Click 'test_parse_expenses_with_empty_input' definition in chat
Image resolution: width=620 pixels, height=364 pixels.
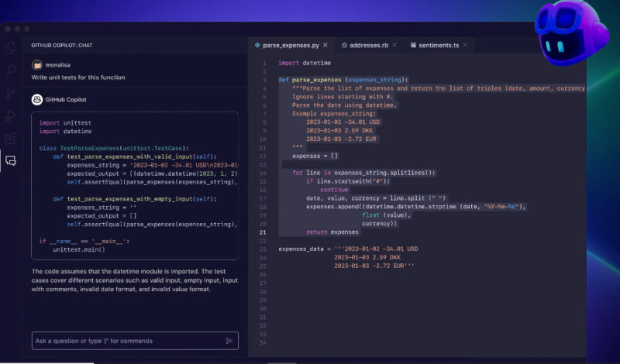coord(135,199)
